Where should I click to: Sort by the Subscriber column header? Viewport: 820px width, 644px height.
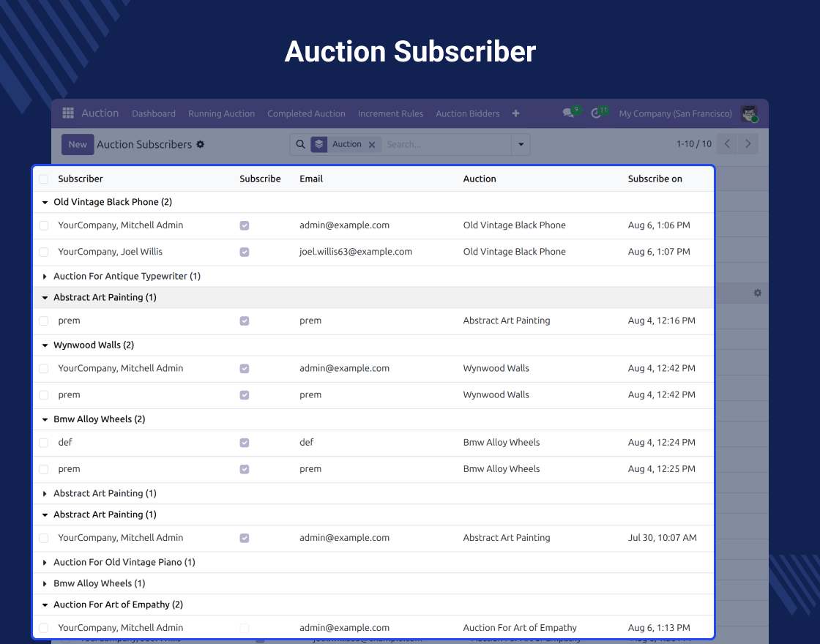81,179
